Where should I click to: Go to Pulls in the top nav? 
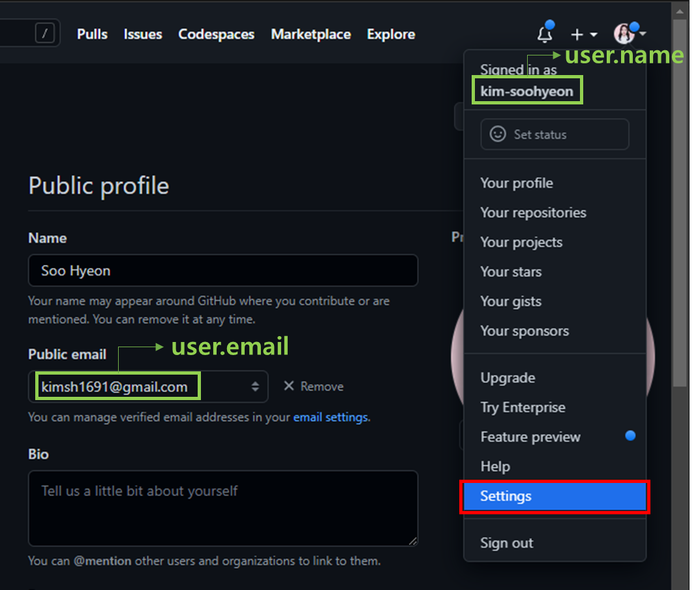pyautogui.click(x=92, y=35)
